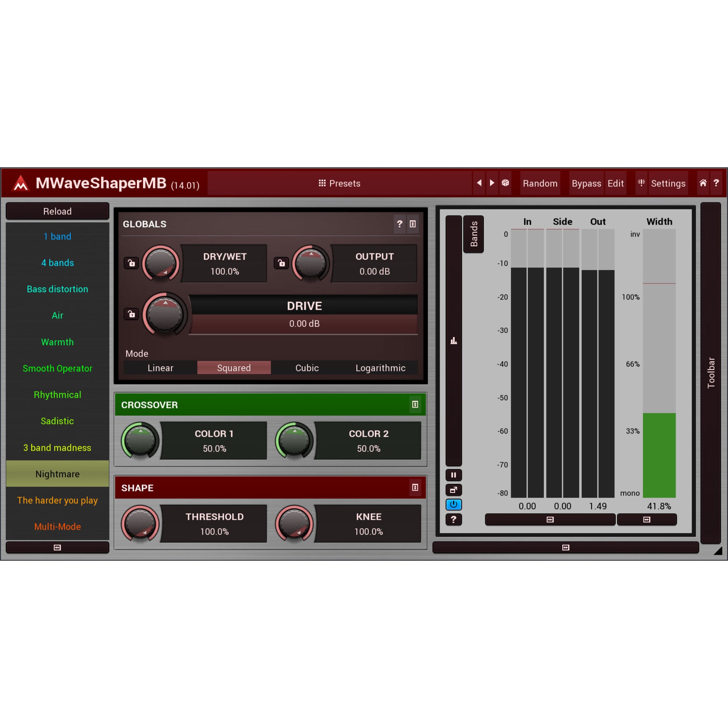The width and height of the screenshot is (728, 728).
Task: Load the Bass distortion preset
Action: (57, 289)
